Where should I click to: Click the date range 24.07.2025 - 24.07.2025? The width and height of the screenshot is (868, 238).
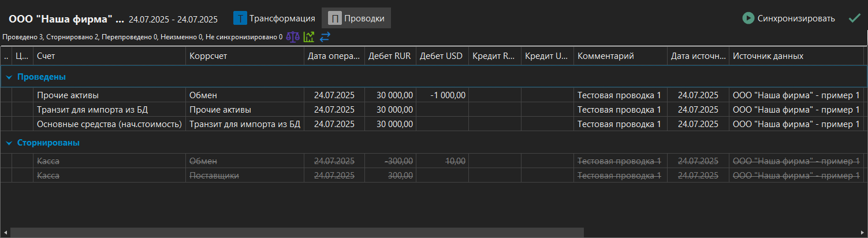(173, 19)
